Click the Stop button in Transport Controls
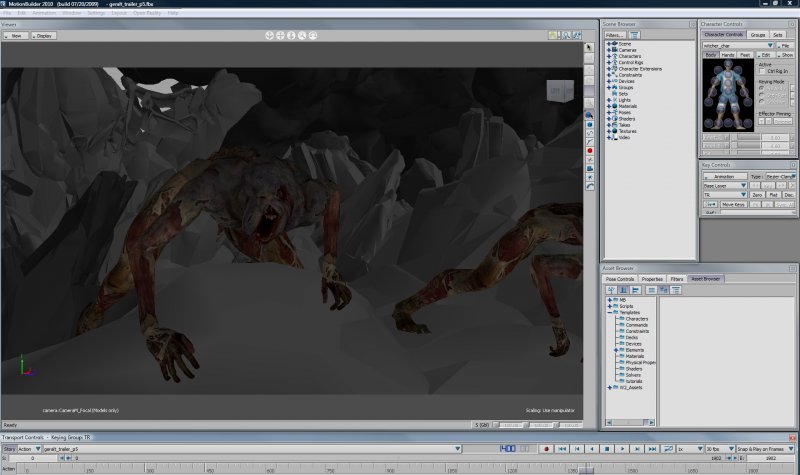 point(607,449)
